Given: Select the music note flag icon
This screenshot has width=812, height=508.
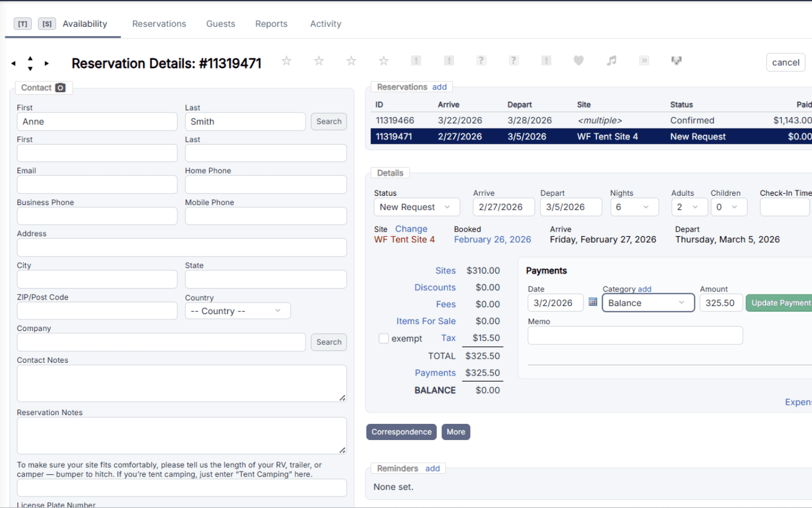Looking at the screenshot, I should (611, 60).
